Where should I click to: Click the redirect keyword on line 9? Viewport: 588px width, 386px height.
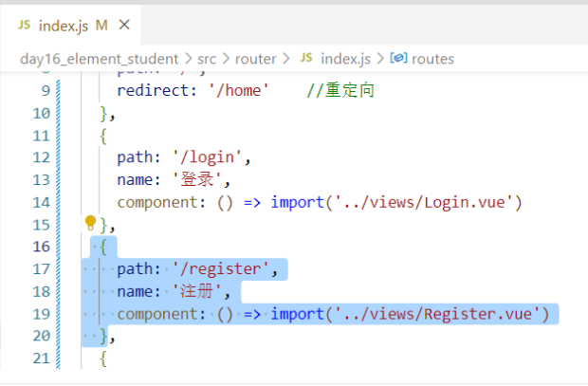coord(154,90)
